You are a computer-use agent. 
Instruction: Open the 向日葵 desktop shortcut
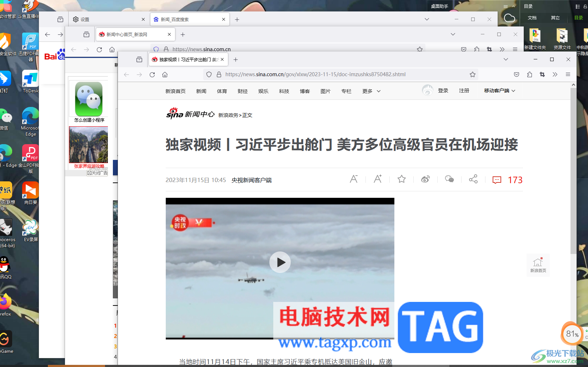30,193
